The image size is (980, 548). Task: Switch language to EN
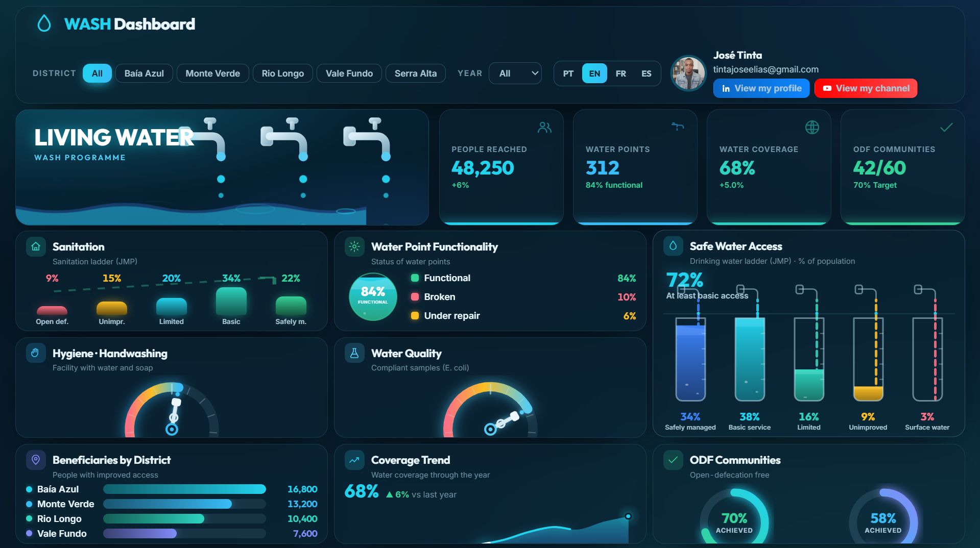point(594,73)
